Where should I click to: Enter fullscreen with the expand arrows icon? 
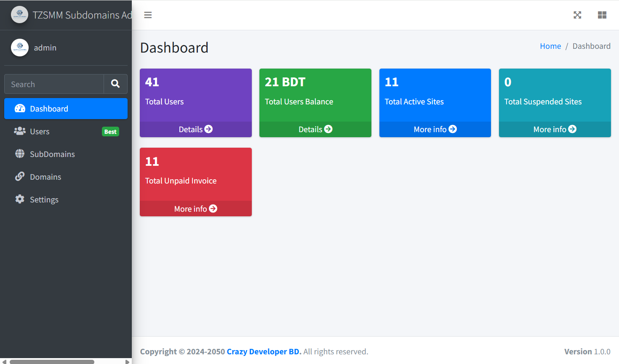point(577,15)
